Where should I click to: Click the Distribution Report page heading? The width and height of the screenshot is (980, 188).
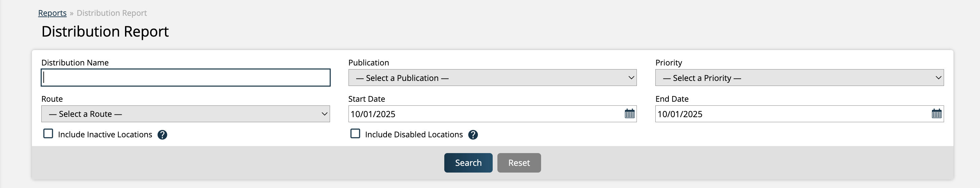(105, 32)
